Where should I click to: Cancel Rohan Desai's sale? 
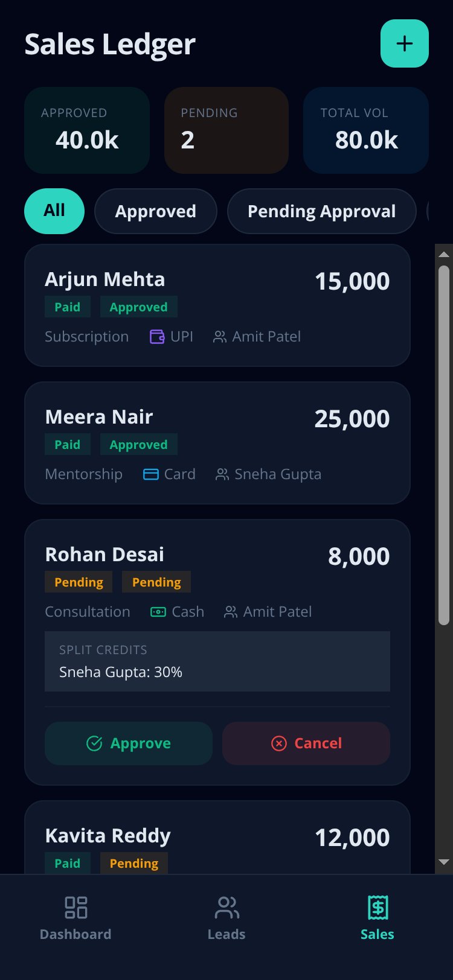pos(306,743)
